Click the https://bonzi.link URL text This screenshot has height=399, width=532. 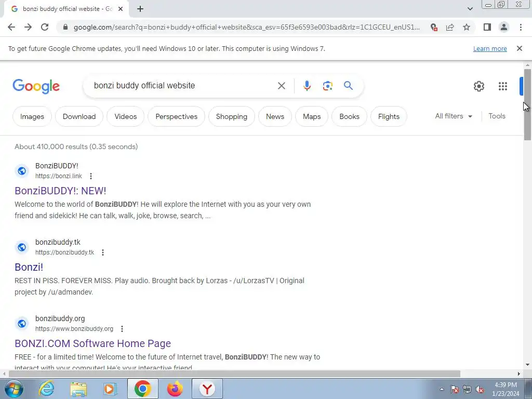tap(59, 176)
